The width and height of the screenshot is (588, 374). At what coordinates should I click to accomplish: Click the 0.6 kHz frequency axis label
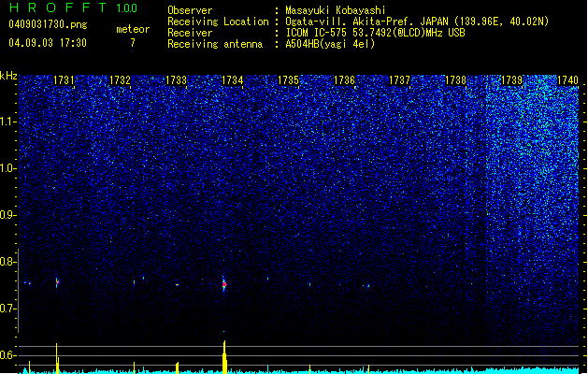tap(7, 355)
